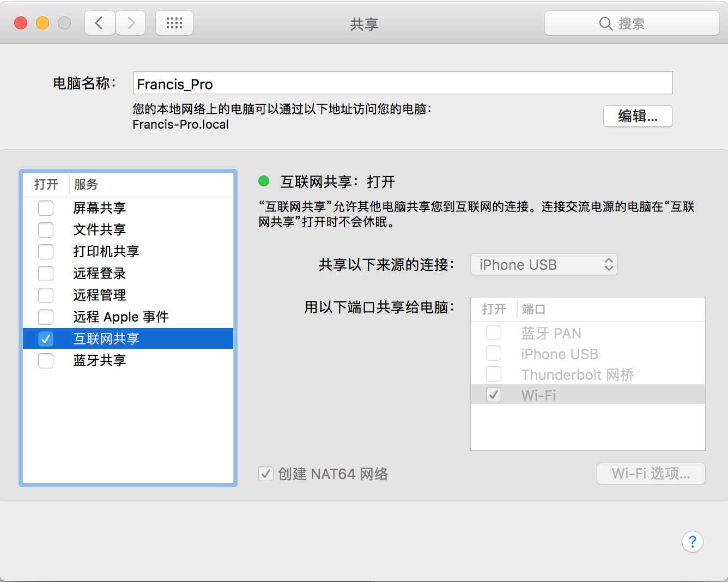728x582 pixels.
Task: Select 打印机共享 service row
Action: (x=128, y=251)
